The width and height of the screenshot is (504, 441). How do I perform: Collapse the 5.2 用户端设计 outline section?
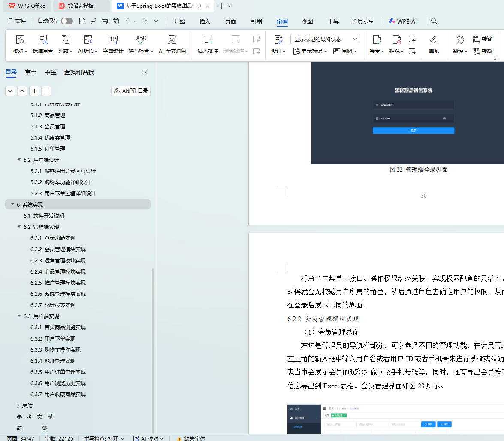(19, 160)
